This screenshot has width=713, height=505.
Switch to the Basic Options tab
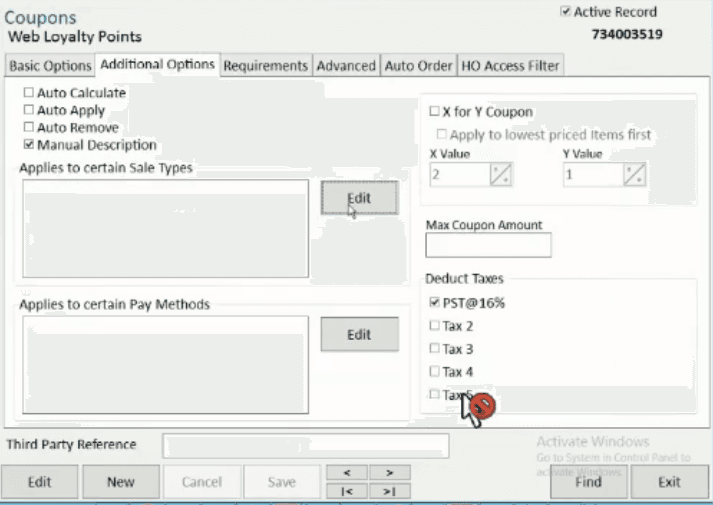click(x=49, y=66)
